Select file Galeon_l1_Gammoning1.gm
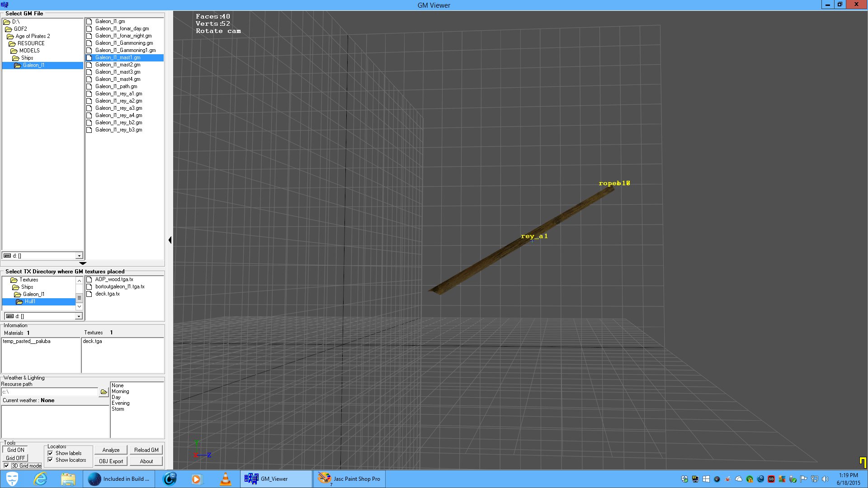 (x=125, y=50)
